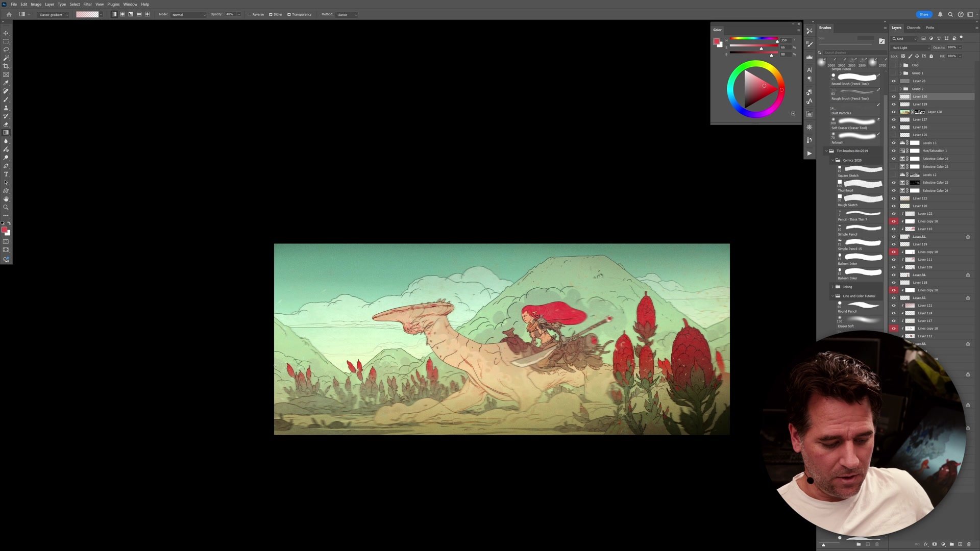Viewport: 980px width, 551px height.
Task: Select the Lasso tool
Action: (6, 49)
